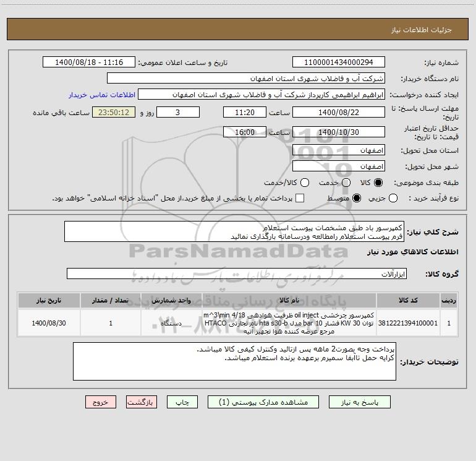Click the توضیحات خریدار text area
Viewport: 476px width, 461px height.
coord(234,361)
